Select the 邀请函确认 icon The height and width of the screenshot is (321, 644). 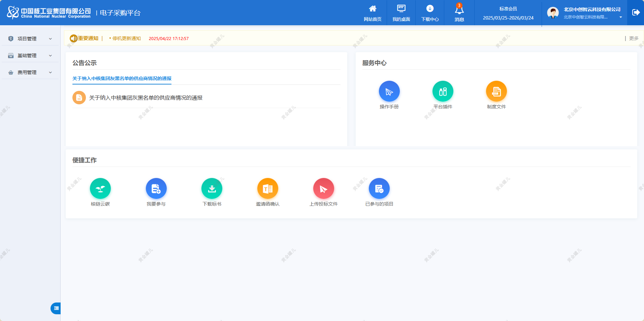coord(267,188)
